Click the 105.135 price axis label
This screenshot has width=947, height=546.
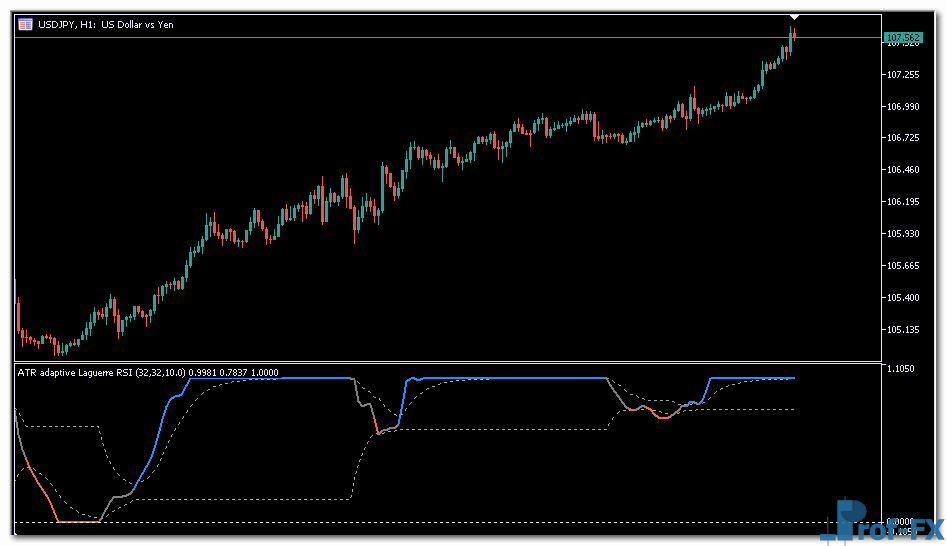tap(902, 330)
